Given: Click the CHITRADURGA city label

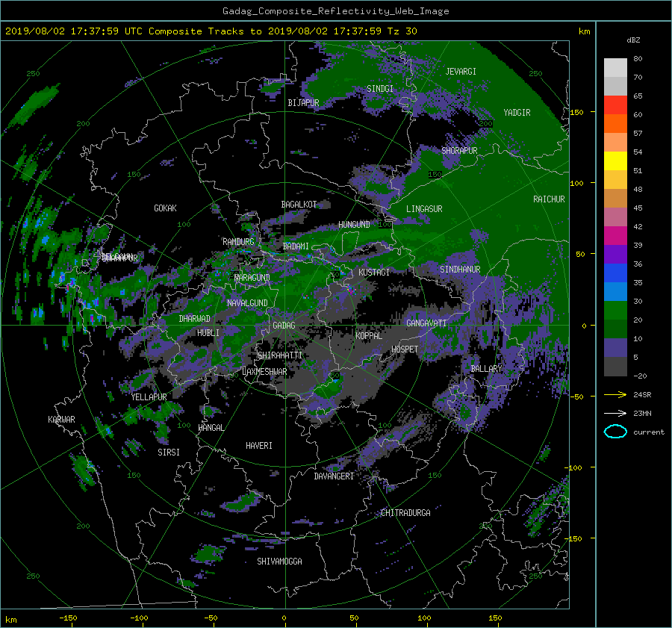Looking at the screenshot, I should coord(405,513).
